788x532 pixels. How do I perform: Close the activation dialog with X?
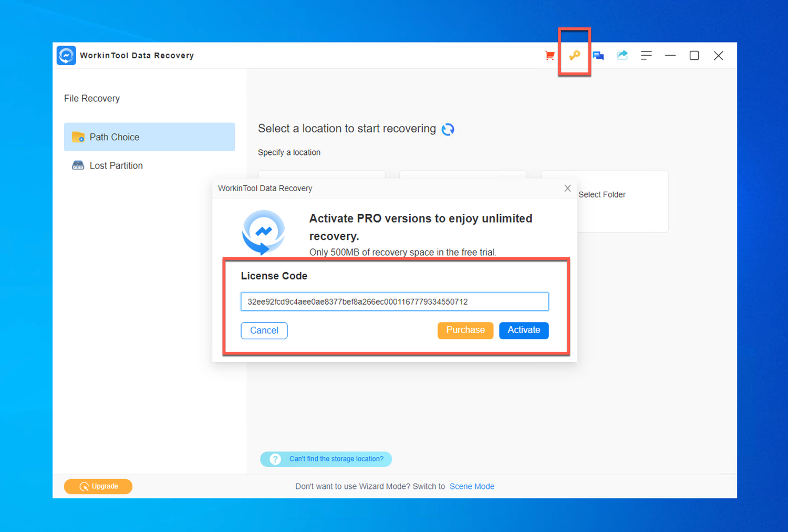click(567, 188)
